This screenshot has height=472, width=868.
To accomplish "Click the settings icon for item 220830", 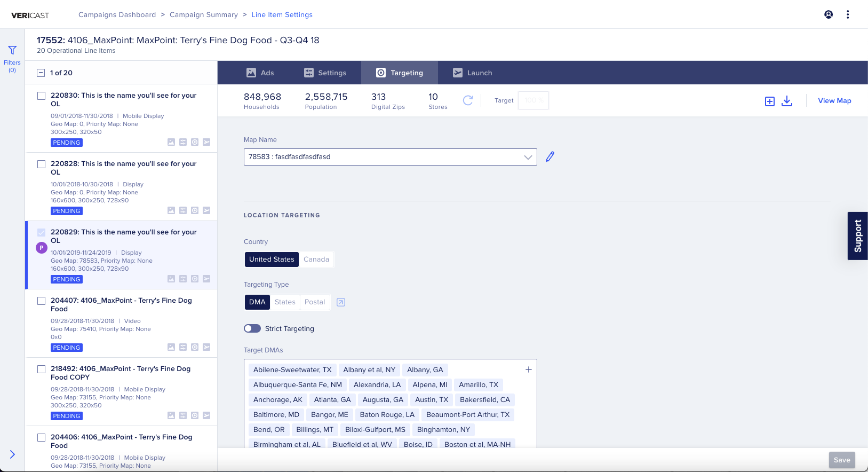I will (183, 142).
